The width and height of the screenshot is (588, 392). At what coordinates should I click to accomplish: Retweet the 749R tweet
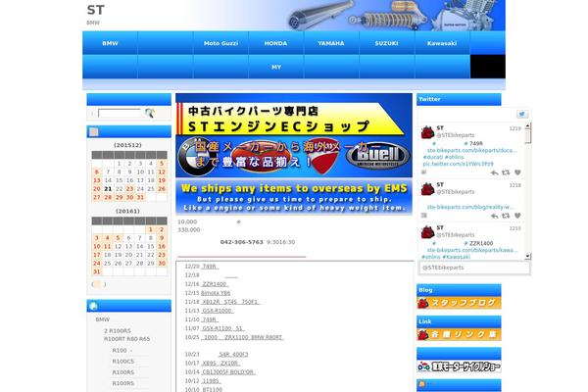(x=506, y=172)
